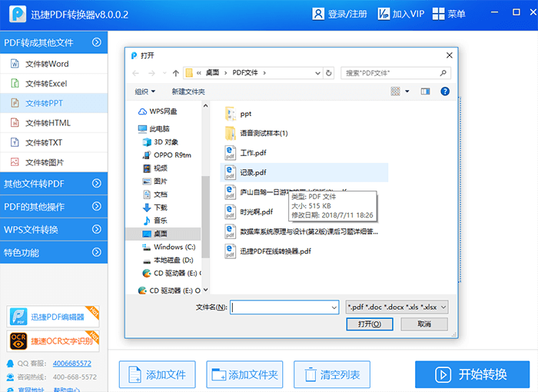This screenshot has height=392, width=538.
Task: Click the 迅捷PDF编辑器 promo icon
Action: 18,317
